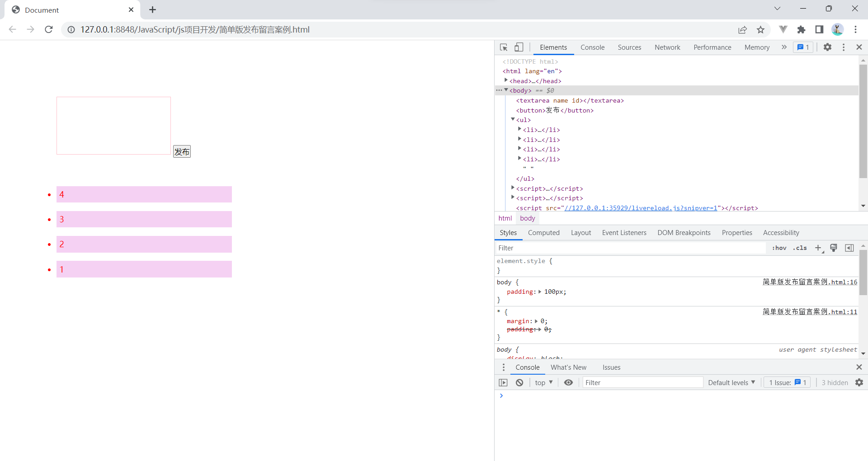Screen dimensions: 868x461
Task: Open console settings gear icon
Action: pyautogui.click(x=859, y=383)
